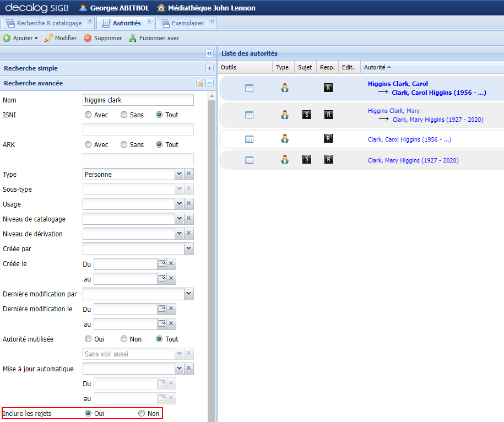Click the person Type icon on Clark, Carol Higgins row
The image size is (504, 422).
coord(285,138)
